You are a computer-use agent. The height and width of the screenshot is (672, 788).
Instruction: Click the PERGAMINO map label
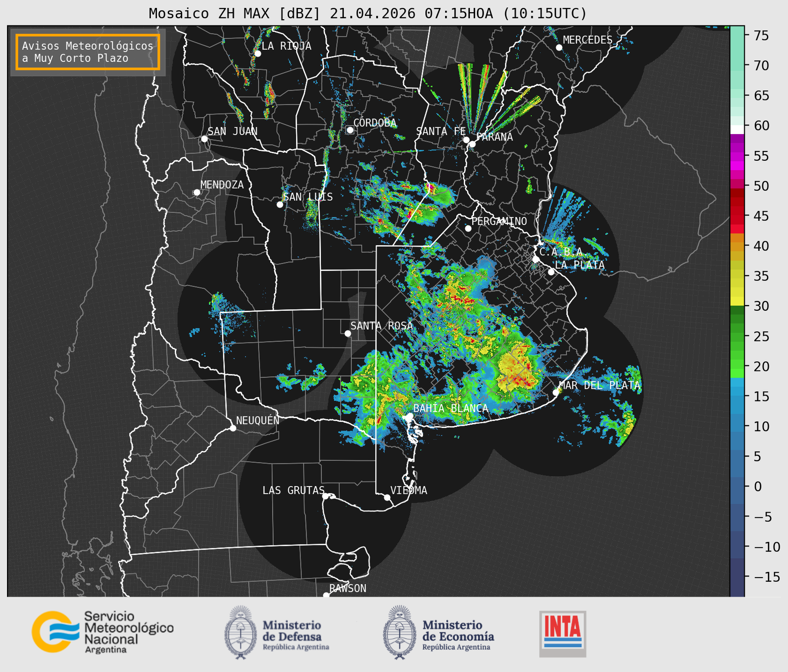[499, 221]
